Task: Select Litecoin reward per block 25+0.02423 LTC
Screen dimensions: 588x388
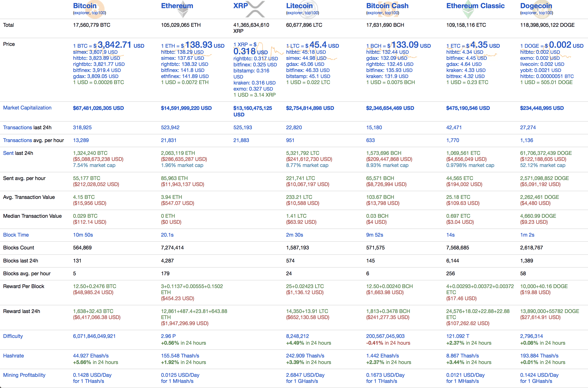Action: point(305,286)
